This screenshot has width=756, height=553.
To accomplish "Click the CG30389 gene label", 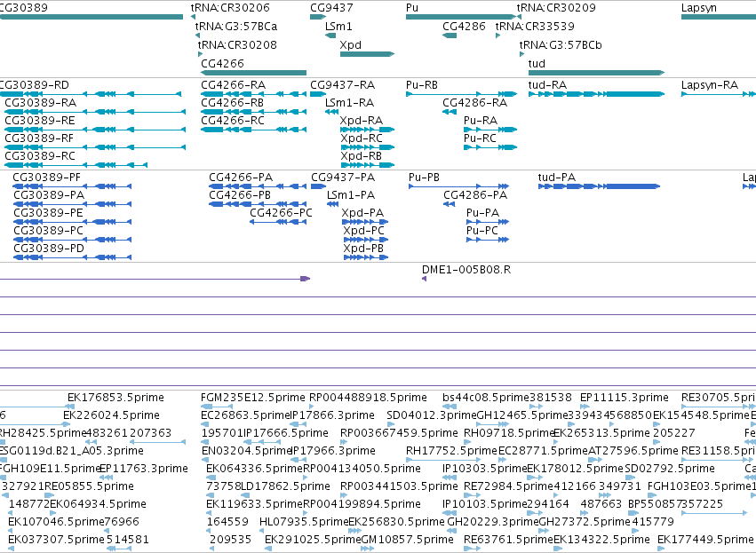I will pyautogui.click(x=24, y=8).
